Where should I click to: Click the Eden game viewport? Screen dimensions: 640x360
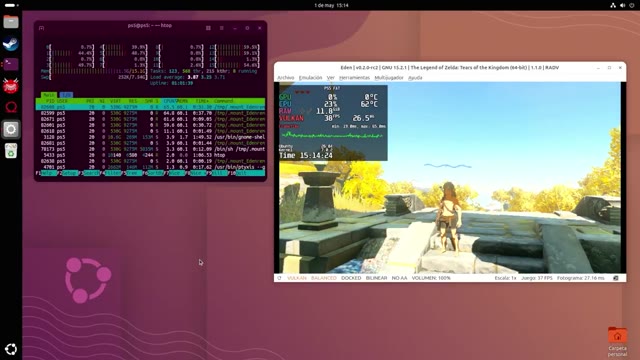[x=450, y=177]
